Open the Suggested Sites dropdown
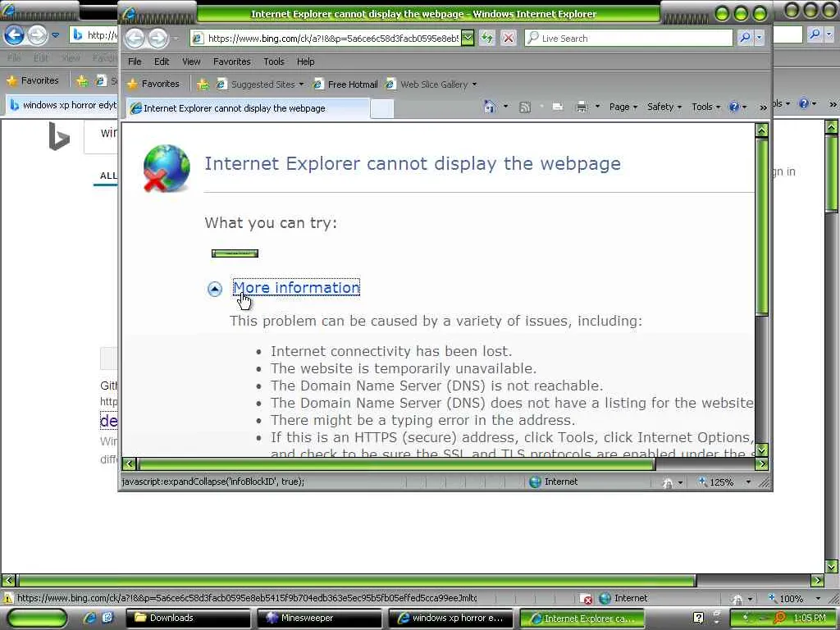The image size is (840, 630). (x=302, y=84)
